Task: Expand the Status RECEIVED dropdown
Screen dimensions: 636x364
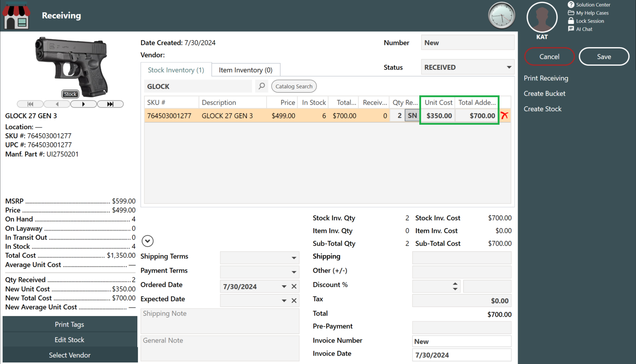Action: pyautogui.click(x=509, y=67)
